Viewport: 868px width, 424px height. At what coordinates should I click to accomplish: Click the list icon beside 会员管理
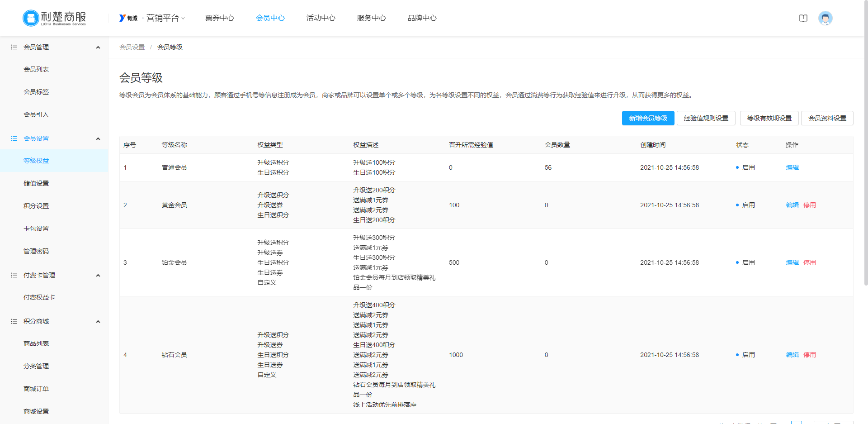pyautogui.click(x=14, y=47)
